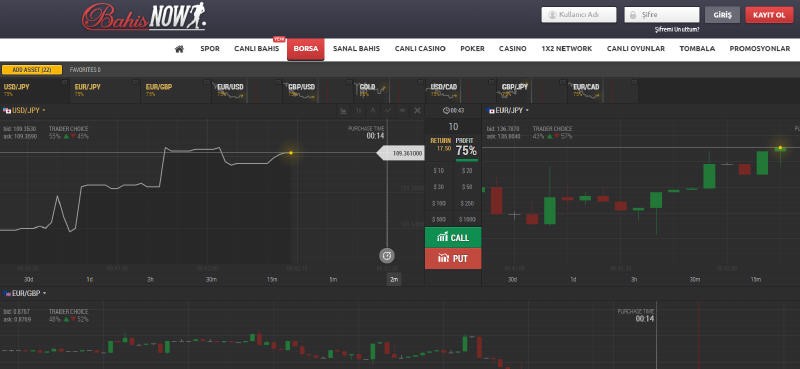Click the GİRİŞ login button

tap(722, 15)
